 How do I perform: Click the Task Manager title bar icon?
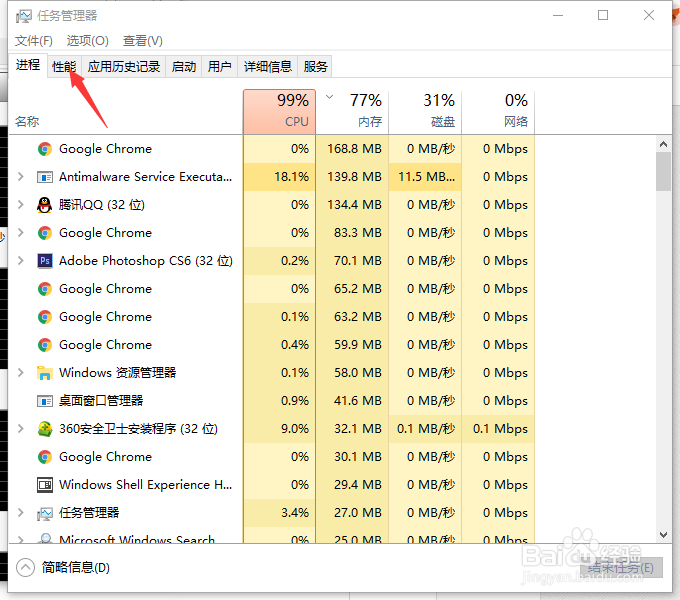tap(23, 16)
